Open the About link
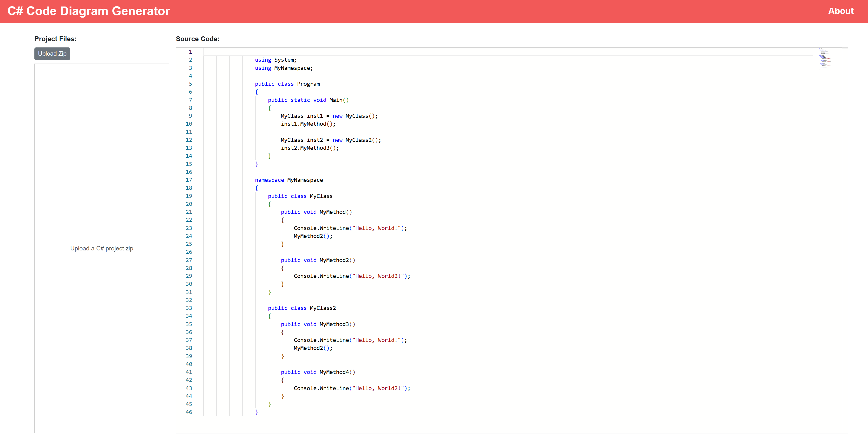Screen dimensions: 868x444 pos(841,11)
